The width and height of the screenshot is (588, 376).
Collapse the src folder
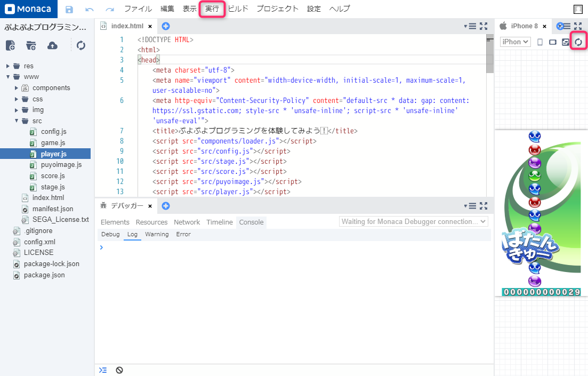point(16,121)
